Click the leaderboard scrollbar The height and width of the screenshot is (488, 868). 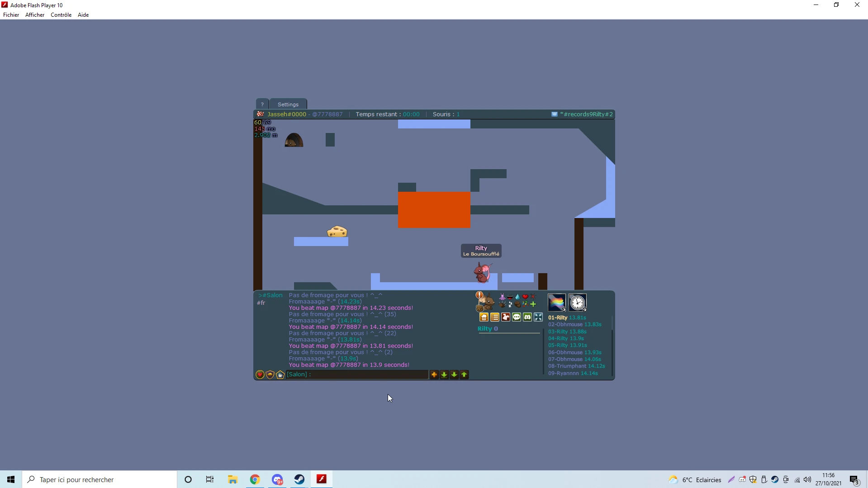pyautogui.click(x=612, y=346)
